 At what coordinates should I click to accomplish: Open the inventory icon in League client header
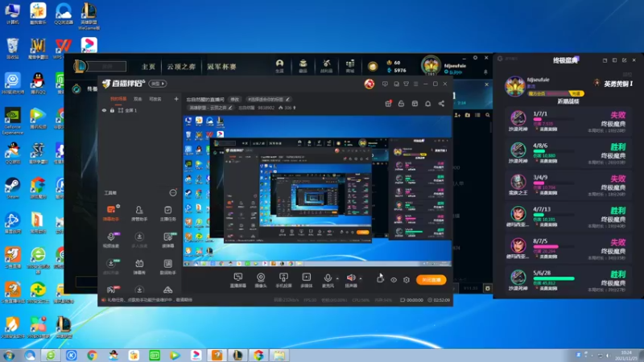coord(303,66)
